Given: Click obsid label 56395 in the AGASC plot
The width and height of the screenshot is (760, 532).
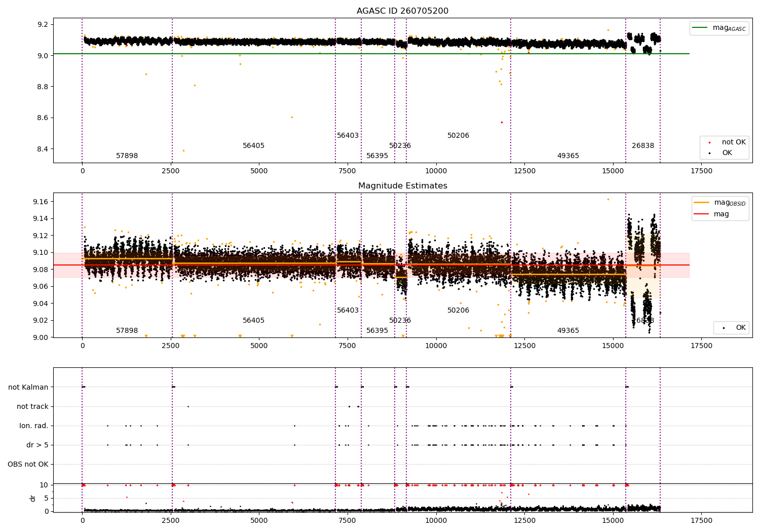Looking at the screenshot, I should [377, 156].
